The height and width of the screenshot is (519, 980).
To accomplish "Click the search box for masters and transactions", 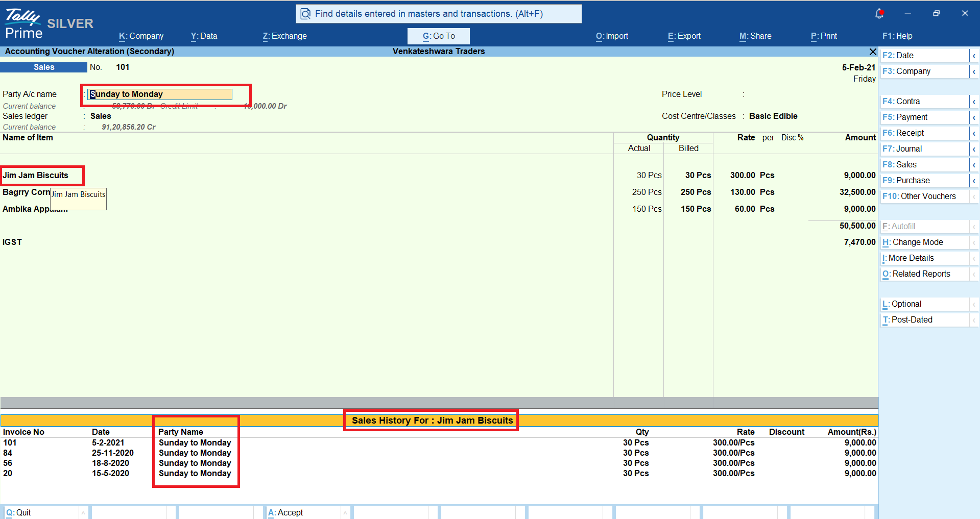I will (x=439, y=14).
